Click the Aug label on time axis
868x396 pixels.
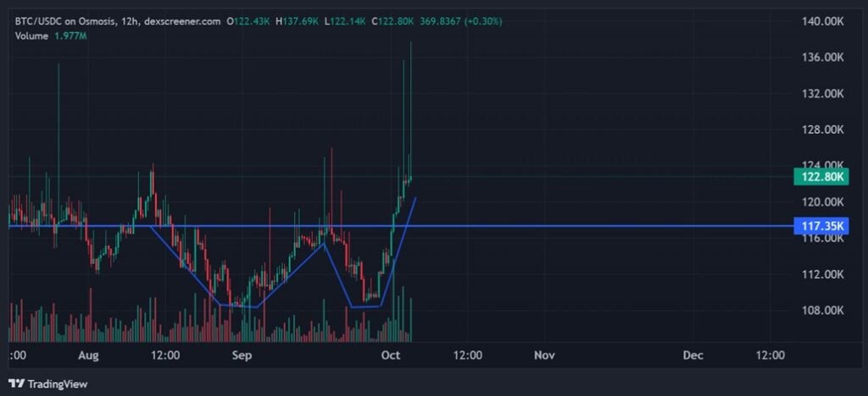point(88,354)
